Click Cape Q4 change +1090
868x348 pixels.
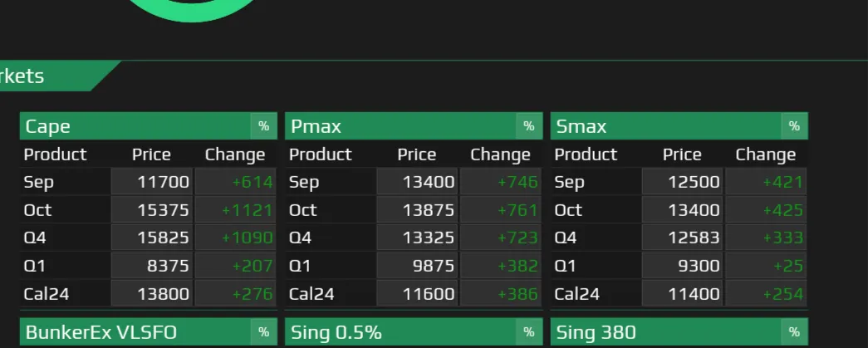coord(236,238)
